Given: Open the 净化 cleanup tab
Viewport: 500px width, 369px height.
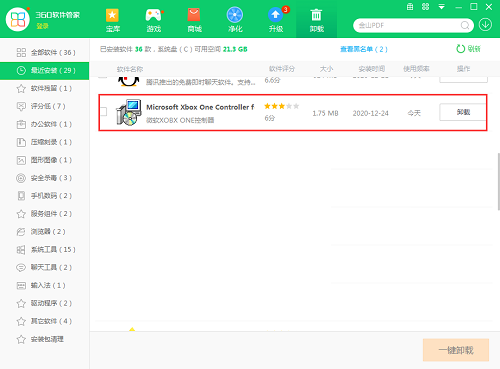Looking at the screenshot, I should (x=235, y=20).
